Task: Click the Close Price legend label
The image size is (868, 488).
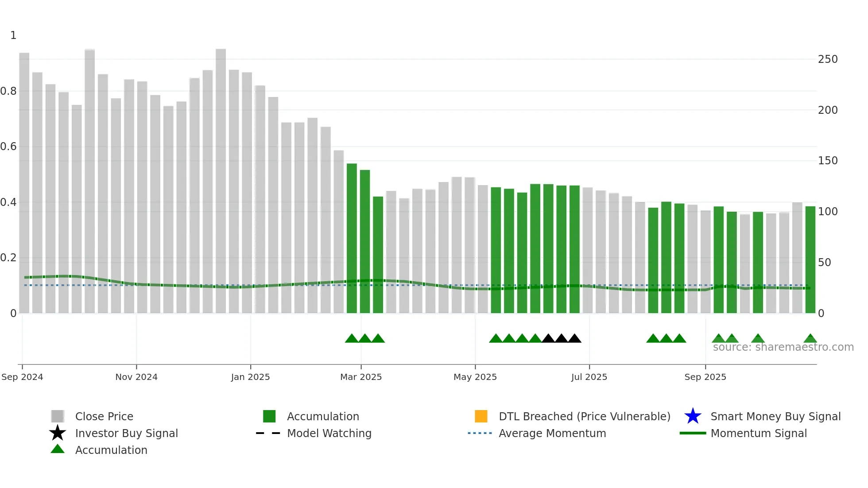Action: coord(104,416)
